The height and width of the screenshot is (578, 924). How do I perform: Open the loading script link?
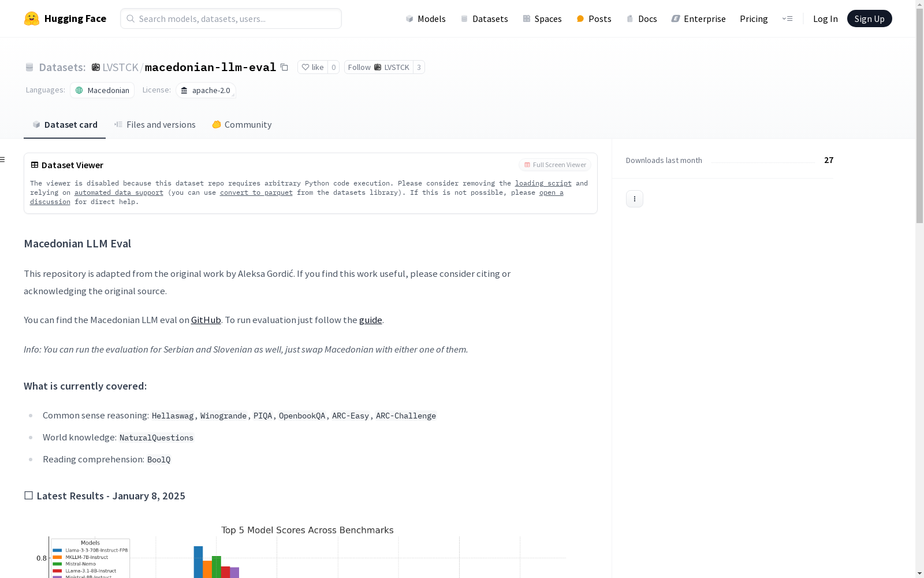[543, 183]
